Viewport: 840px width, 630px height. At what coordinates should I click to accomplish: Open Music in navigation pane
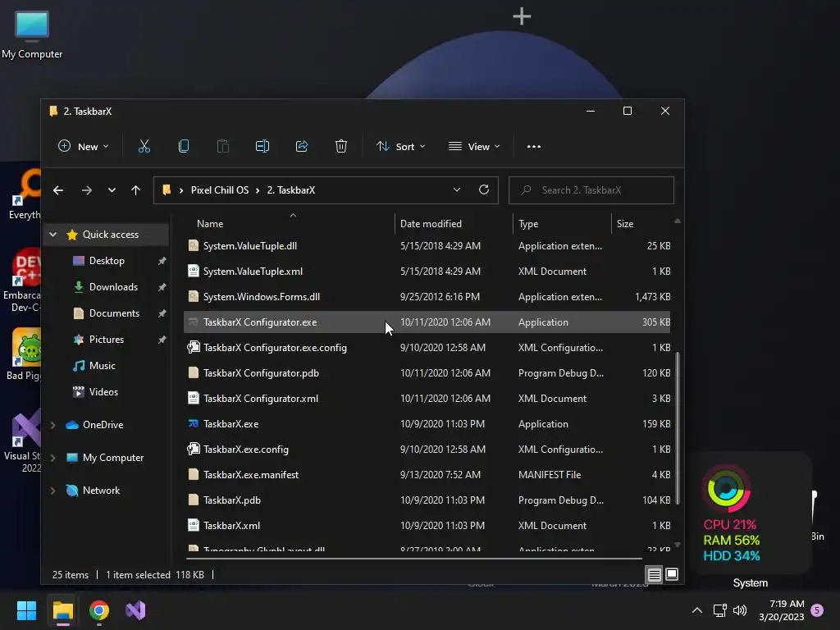coord(102,366)
